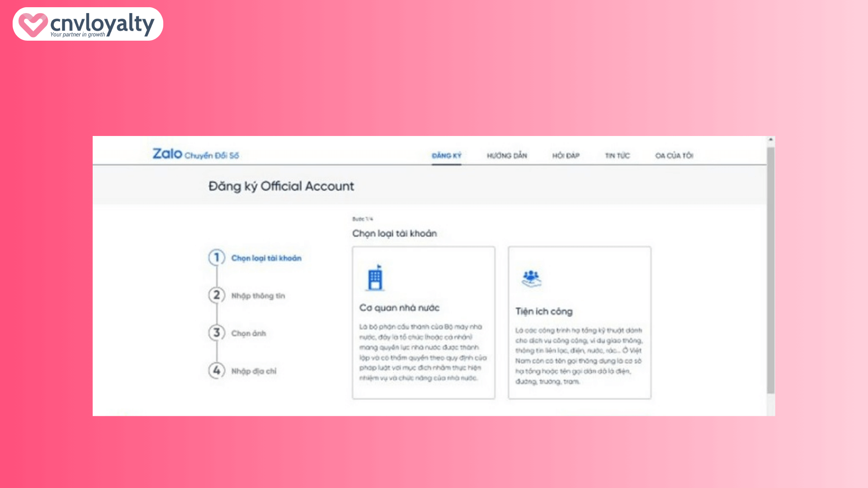Click step 1 circle icon 'Chọn loại tài khoản'

pos(217,258)
